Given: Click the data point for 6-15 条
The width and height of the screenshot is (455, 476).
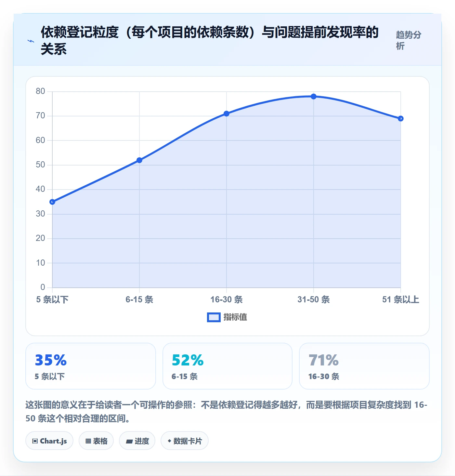Looking at the screenshot, I should [x=139, y=160].
